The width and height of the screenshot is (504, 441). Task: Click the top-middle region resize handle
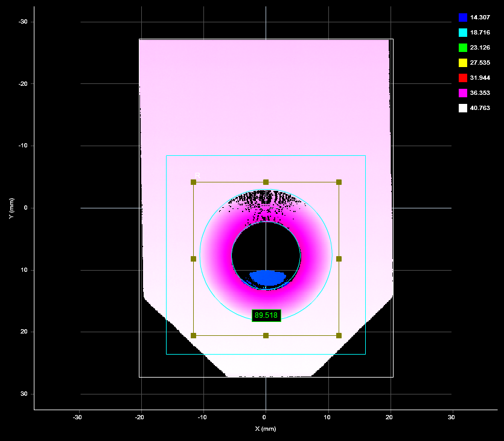(266, 182)
